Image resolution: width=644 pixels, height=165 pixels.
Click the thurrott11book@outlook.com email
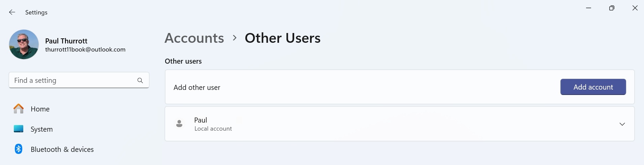coord(85,49)
